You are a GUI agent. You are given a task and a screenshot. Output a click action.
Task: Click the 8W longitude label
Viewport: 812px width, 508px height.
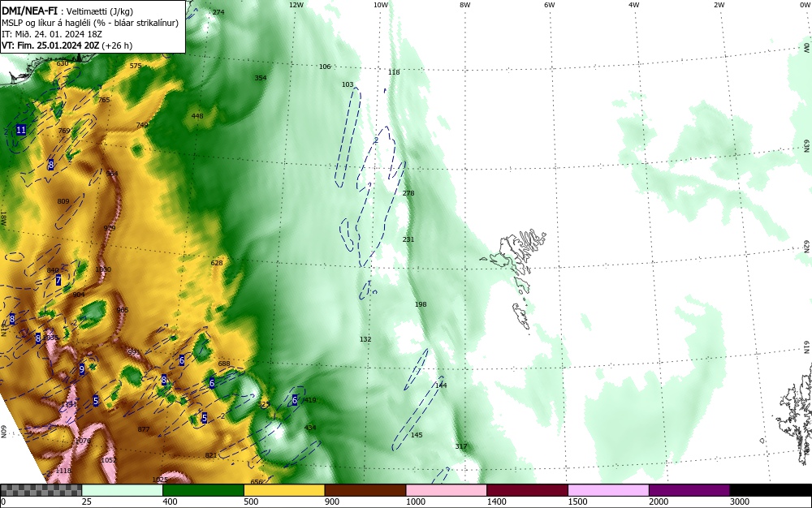point(465,5)
